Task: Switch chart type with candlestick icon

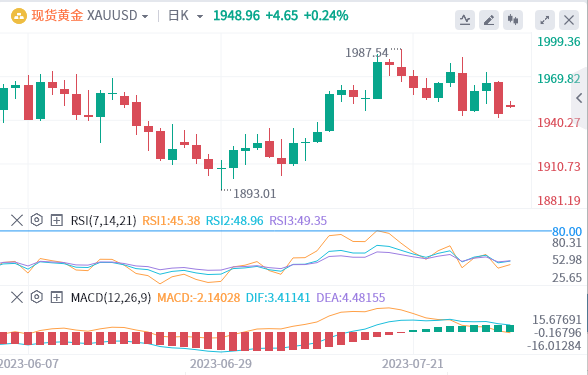Action: [x=513, y=20]
